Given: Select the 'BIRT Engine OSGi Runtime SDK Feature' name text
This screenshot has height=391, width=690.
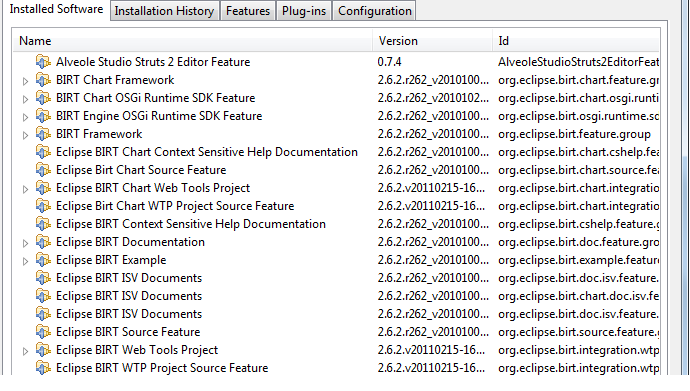Looking at the screenshot, I should click(x=159, y=116).
